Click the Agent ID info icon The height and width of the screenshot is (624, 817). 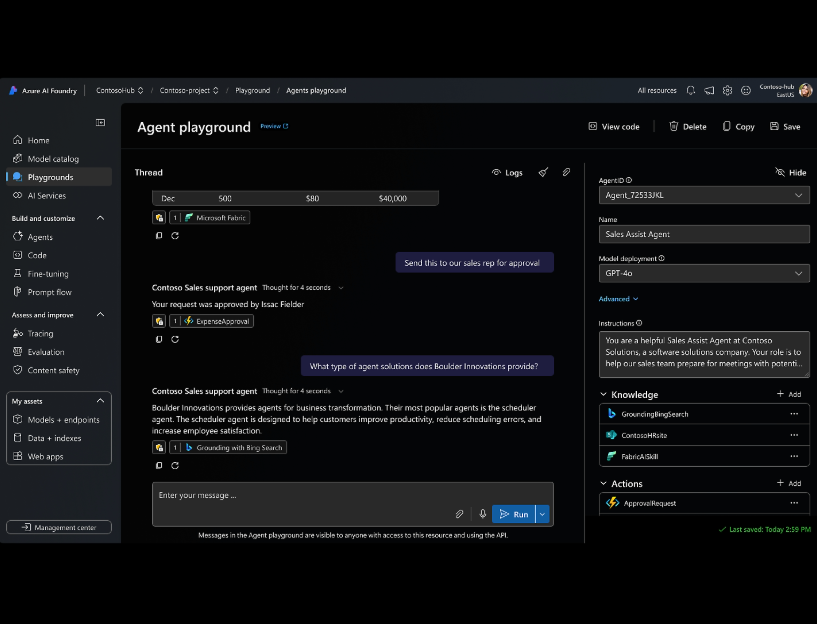[x=629, y=180]
